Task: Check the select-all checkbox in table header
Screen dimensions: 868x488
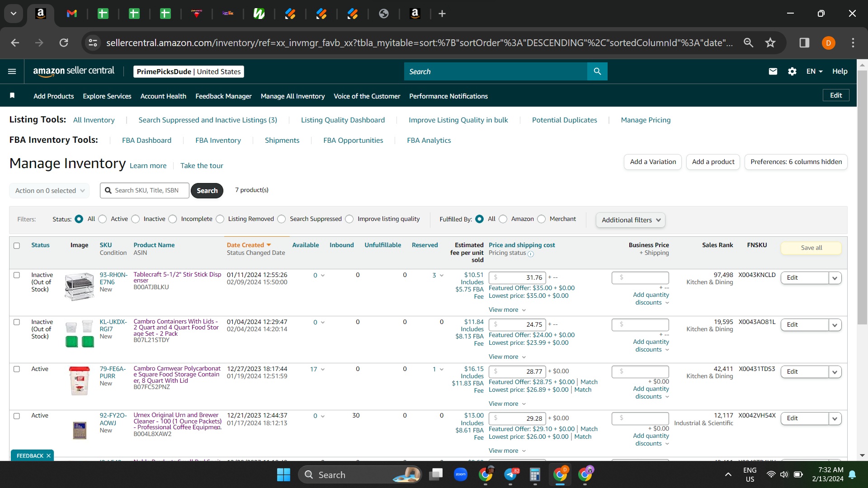Action: click(17, 246)
